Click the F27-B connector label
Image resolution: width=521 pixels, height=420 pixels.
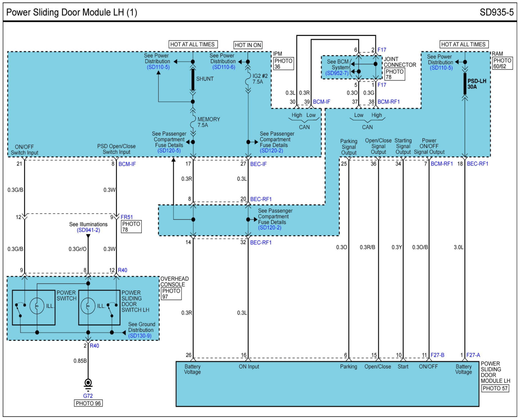pos(437,355)
